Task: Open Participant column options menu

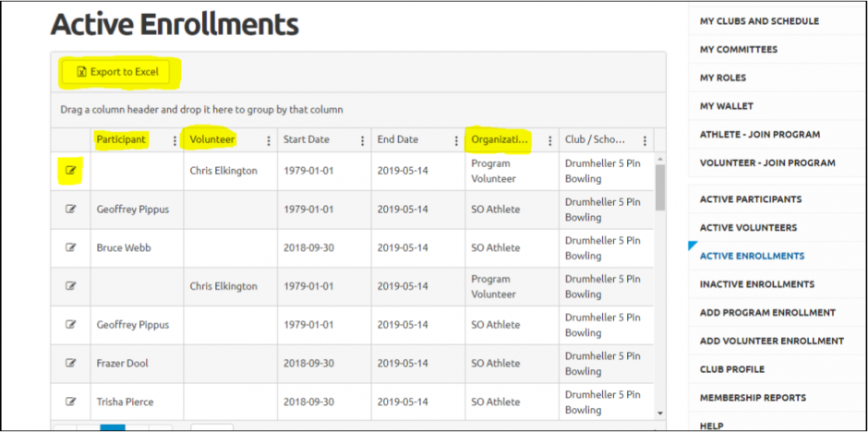Action: tap(175, 141)
